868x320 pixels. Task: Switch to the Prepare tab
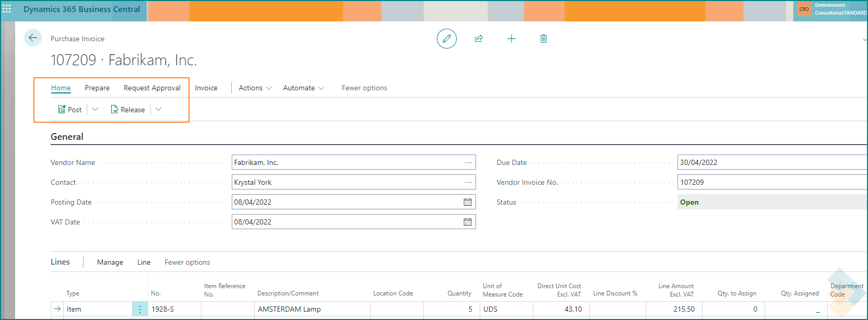(x=97, y=88)
